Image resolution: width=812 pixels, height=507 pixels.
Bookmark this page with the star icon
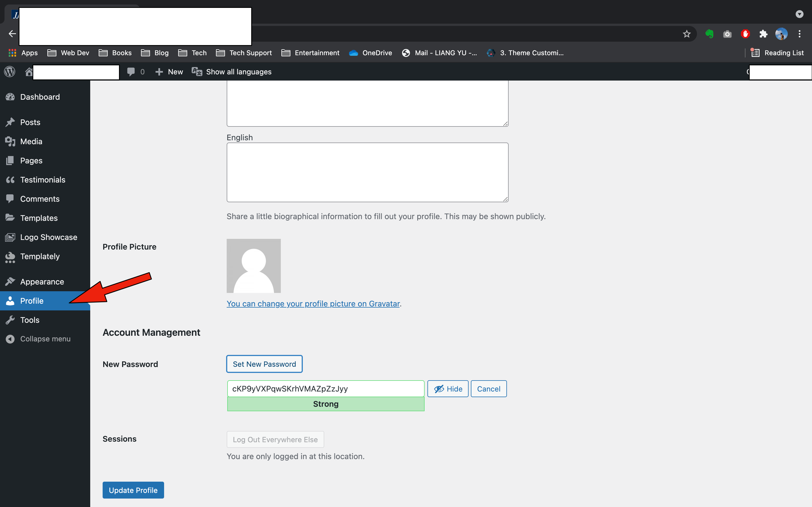tap(687, 34)
